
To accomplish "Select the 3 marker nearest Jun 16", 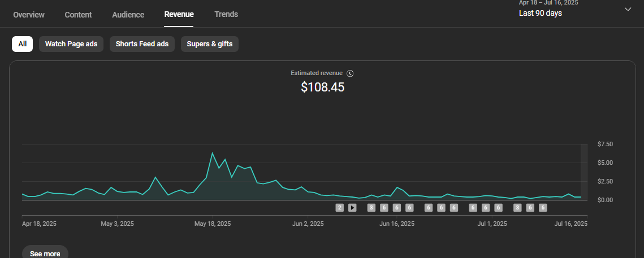I will 371,208.
